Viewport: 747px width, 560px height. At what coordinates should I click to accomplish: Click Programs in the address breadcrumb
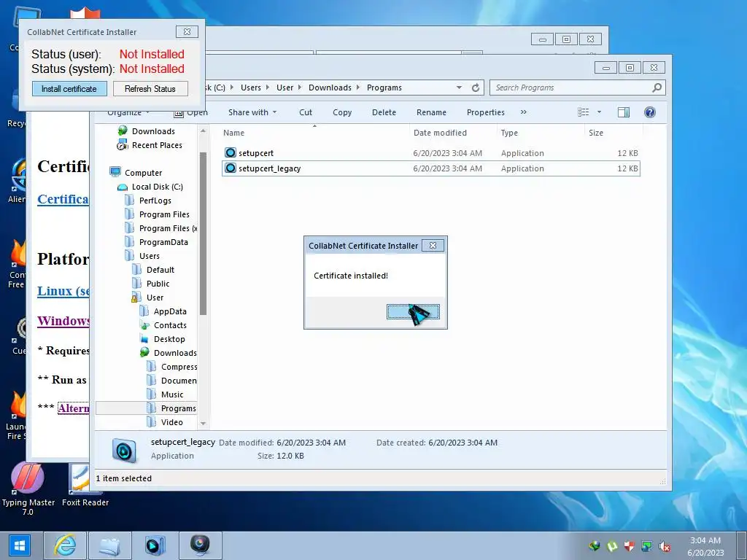click(x=384, y=87)
